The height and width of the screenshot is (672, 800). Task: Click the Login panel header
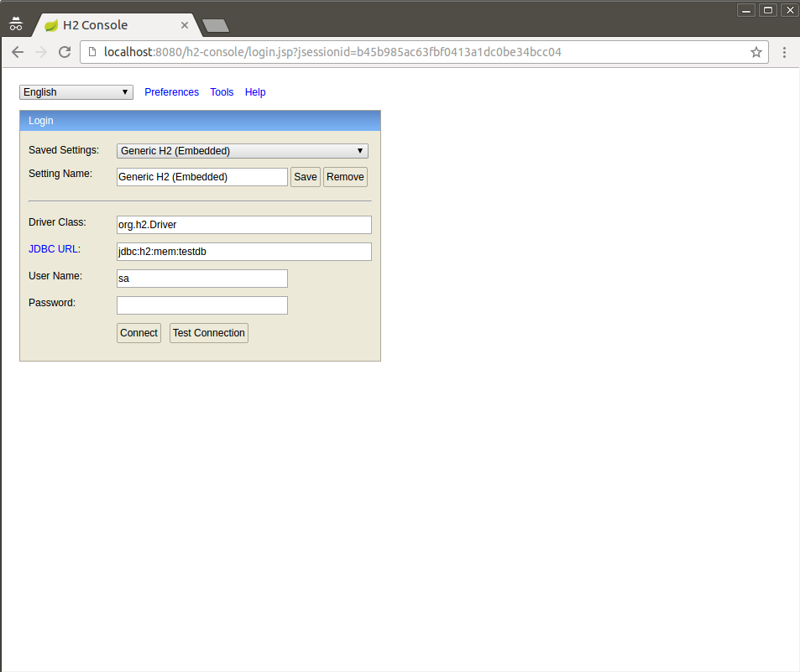coord(200,121)
